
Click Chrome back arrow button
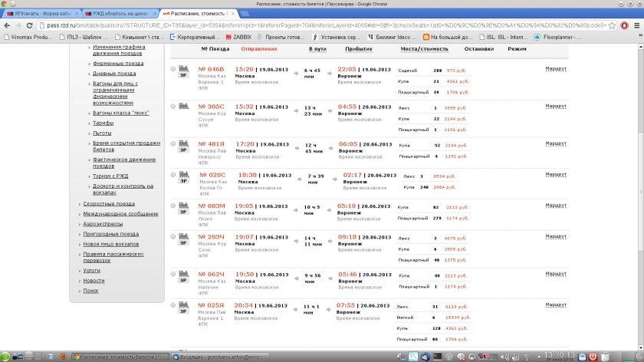coord(7,25)
